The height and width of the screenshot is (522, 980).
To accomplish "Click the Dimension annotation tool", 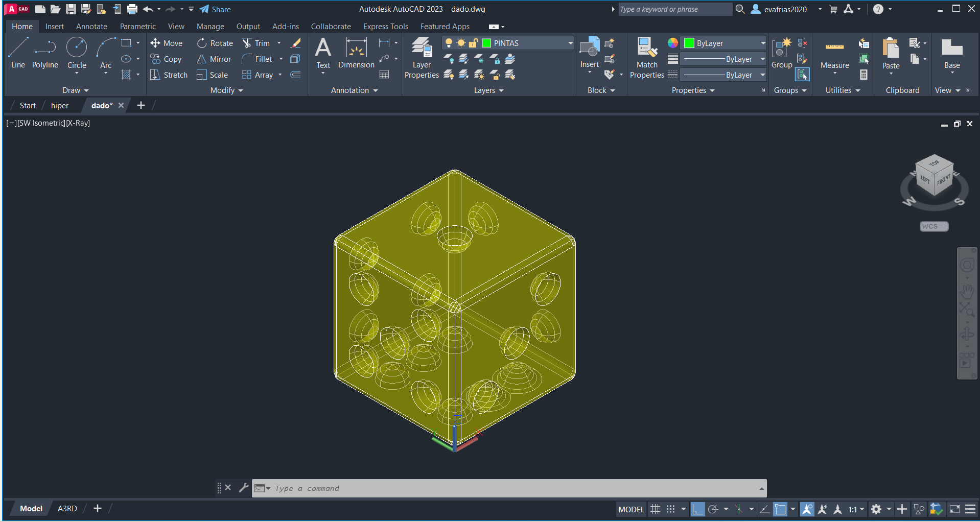I will (356, 52).
